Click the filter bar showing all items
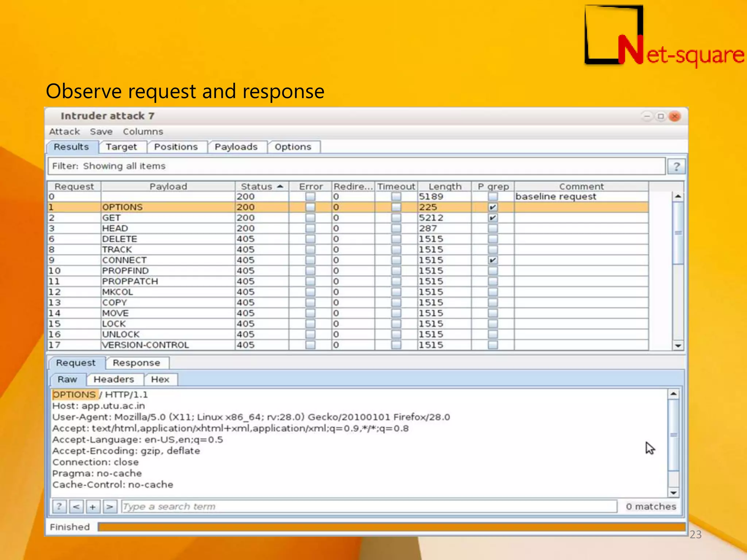The height and width of the screenshot is (560, 747). (356, 166)
